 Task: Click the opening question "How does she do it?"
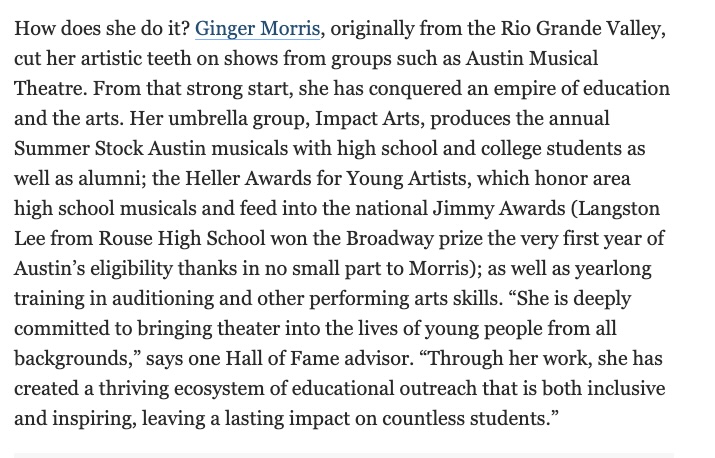[102, 29]
